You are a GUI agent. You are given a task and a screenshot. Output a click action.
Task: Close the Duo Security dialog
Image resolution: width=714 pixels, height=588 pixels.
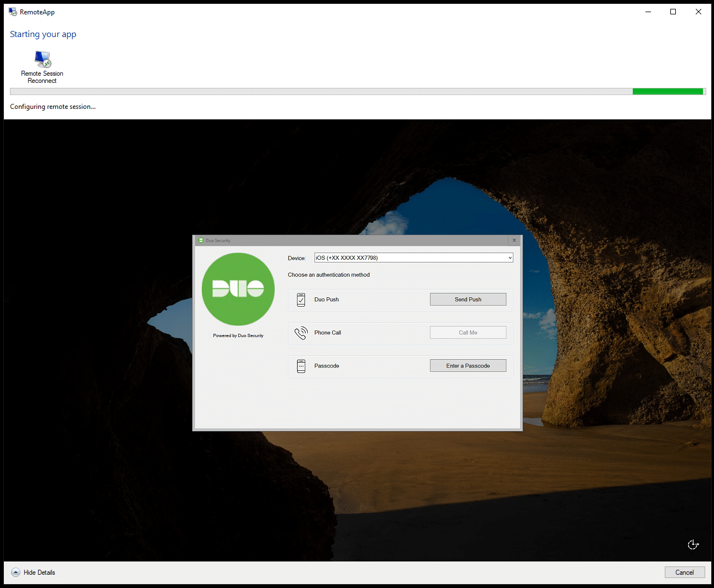click(x=514, y=240)
